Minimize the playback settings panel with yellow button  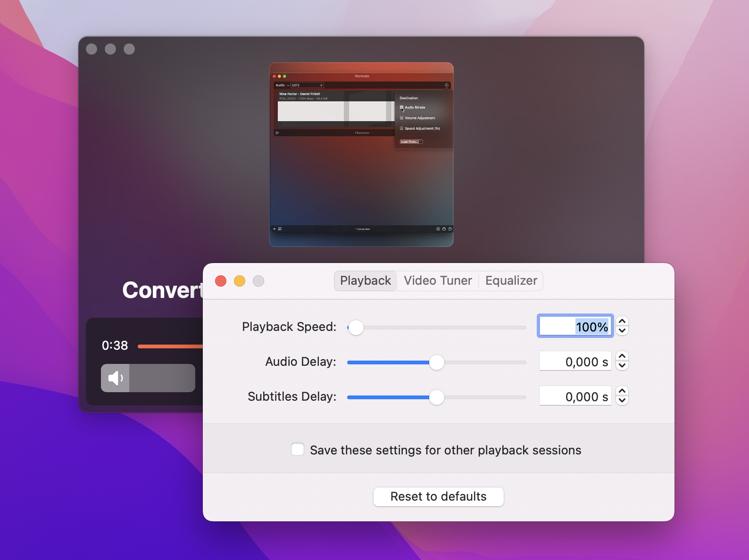[240, 281]
